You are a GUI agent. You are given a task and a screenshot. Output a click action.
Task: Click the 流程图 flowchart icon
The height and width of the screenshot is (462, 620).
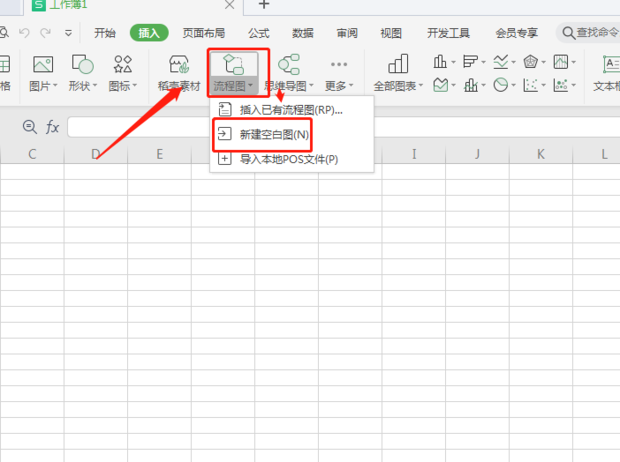(233, 64)
